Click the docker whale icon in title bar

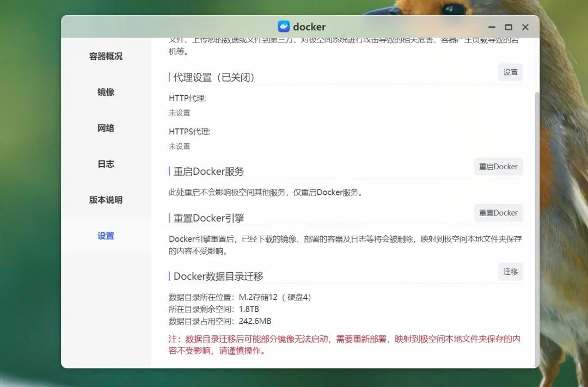tap(284, 27)
